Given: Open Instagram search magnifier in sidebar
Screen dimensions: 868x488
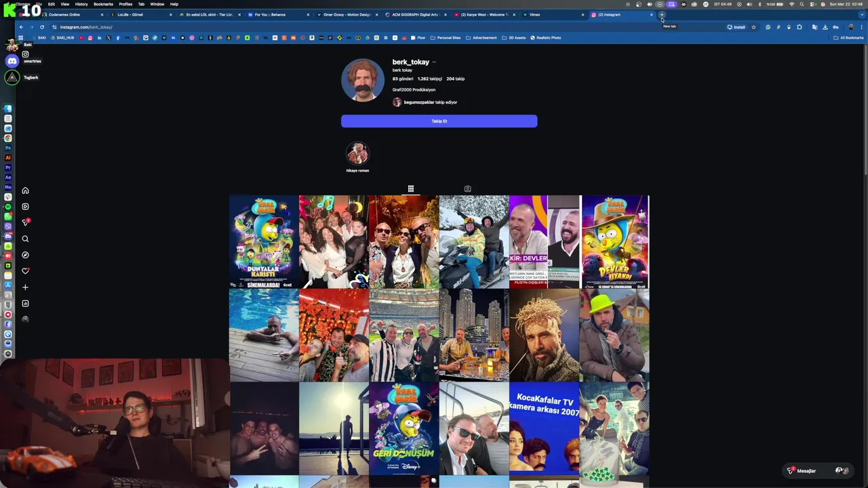Looking at the screenshot, I should click(25, 239).
